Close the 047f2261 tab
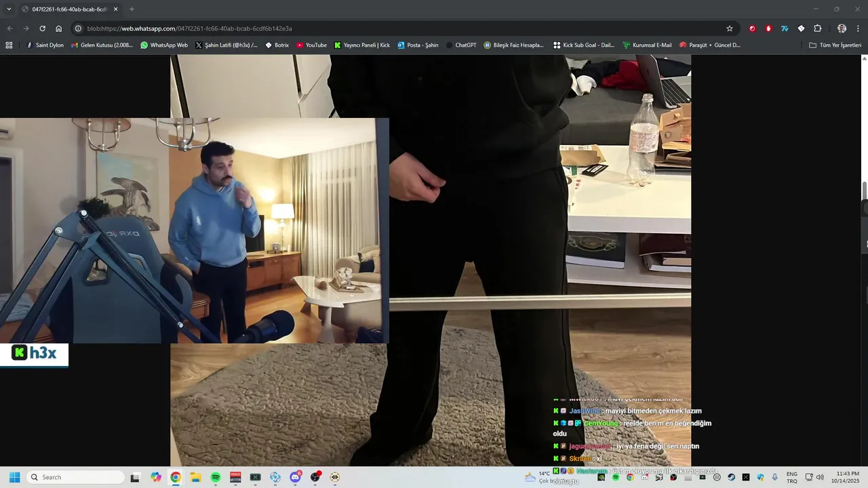The height and width of the screenshot is (488, 868). pyautogui.click(x=115, y=9)
